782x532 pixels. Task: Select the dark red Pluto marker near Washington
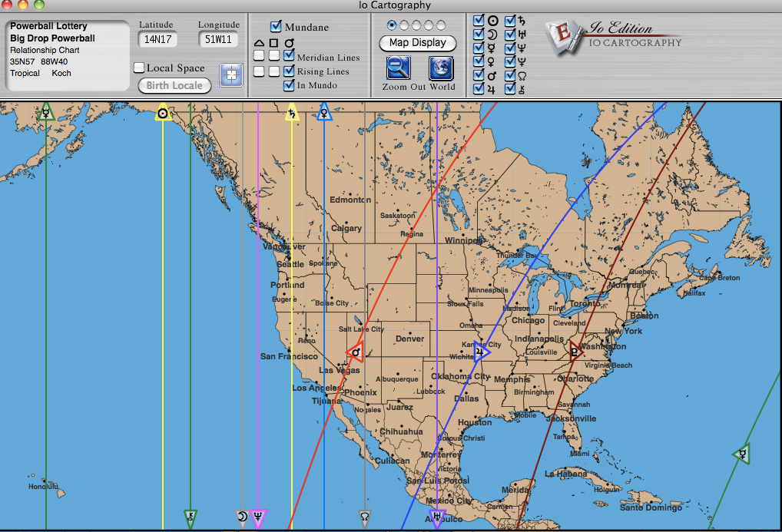pyautogui.click(x=576, y=352)
